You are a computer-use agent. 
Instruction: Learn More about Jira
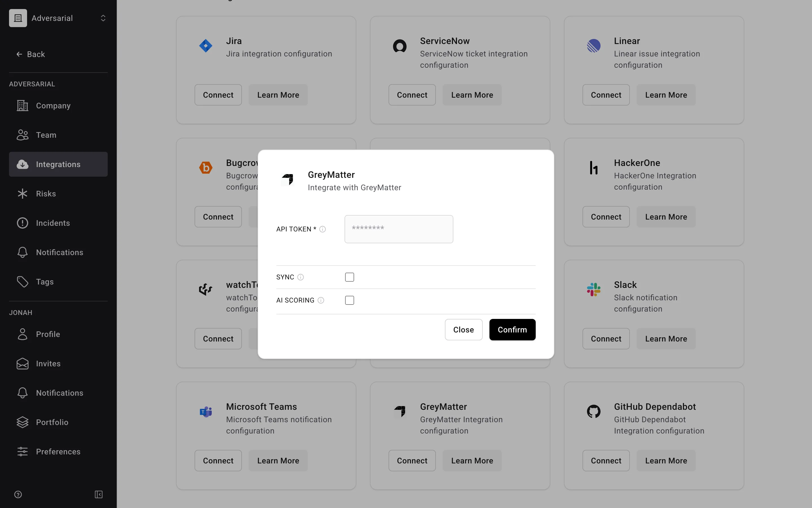278,95
